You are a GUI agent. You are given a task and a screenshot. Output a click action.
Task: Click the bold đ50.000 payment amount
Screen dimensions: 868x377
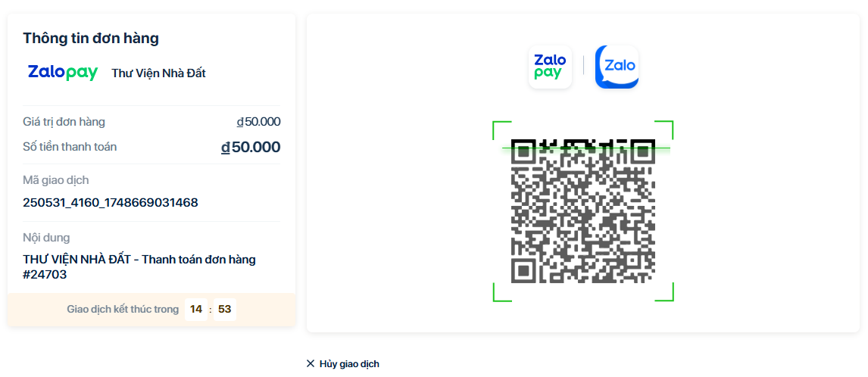pyautogui.click(x=251, y=147)
